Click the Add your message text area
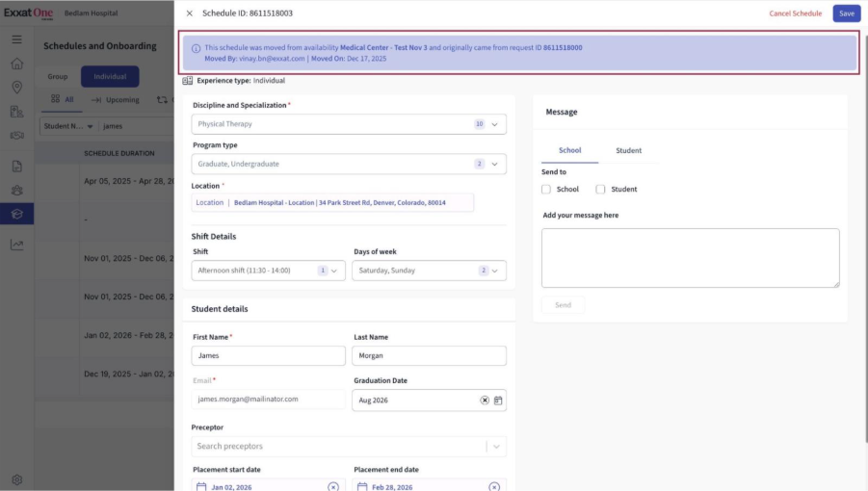The image size is (868, 491). (x=691, y=258)
